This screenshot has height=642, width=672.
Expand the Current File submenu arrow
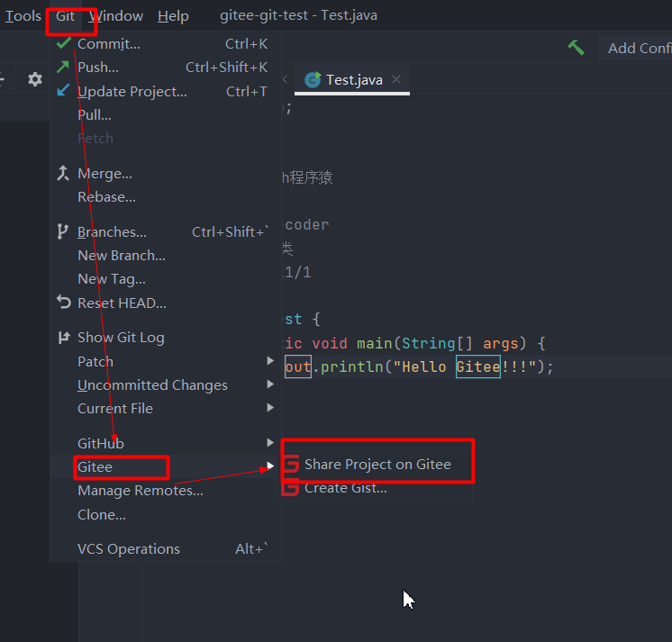point(270,408)
